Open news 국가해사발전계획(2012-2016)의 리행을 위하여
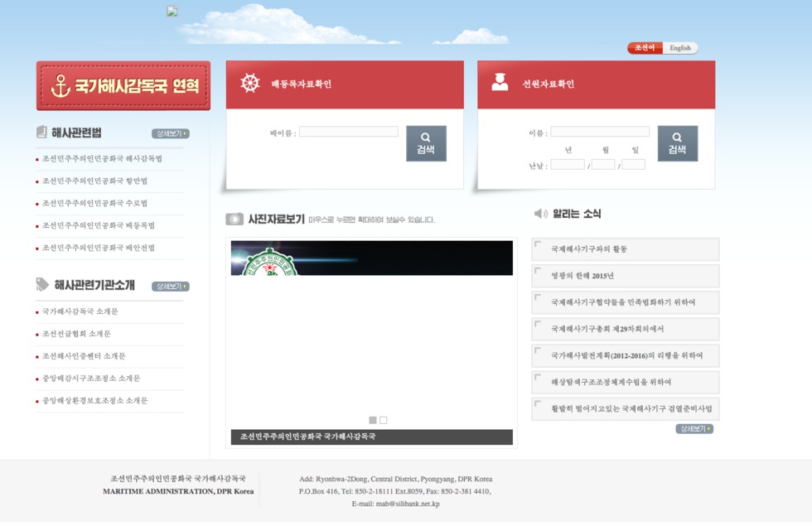This screenshot has width=812, height=526. pyautogui.click(x=625, y=355)
